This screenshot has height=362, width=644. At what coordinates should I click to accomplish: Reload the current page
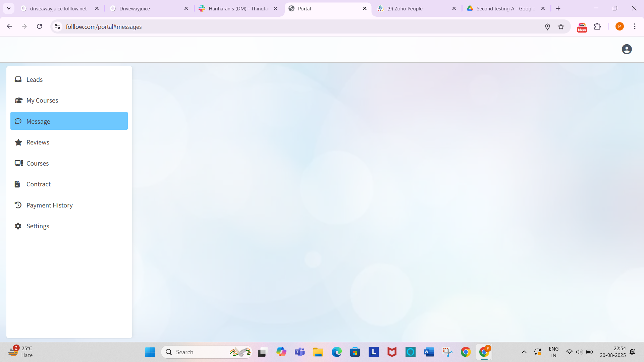[x=39, y=26]
